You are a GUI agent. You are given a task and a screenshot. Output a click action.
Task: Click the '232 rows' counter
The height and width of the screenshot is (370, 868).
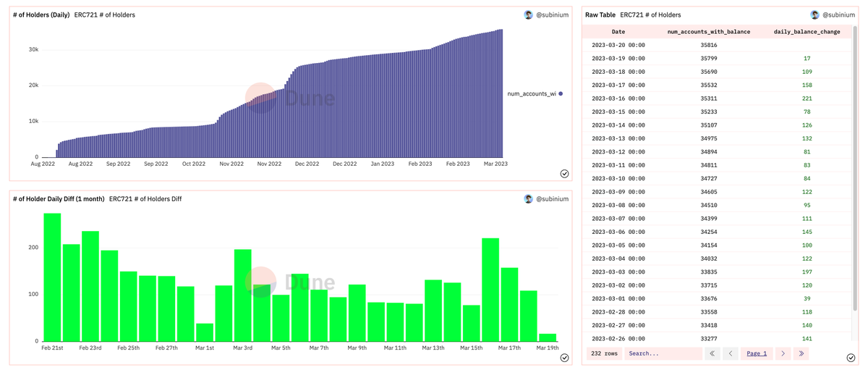603,353
